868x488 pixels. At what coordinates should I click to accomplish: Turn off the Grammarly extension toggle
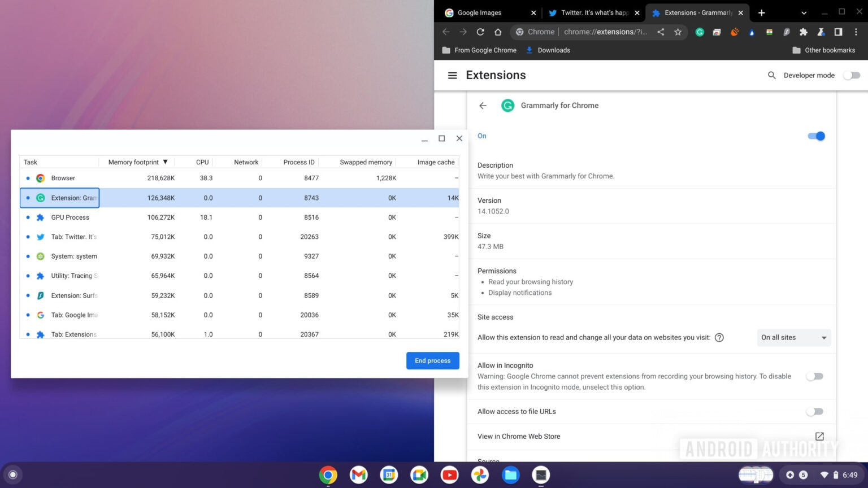coord(817,136)
